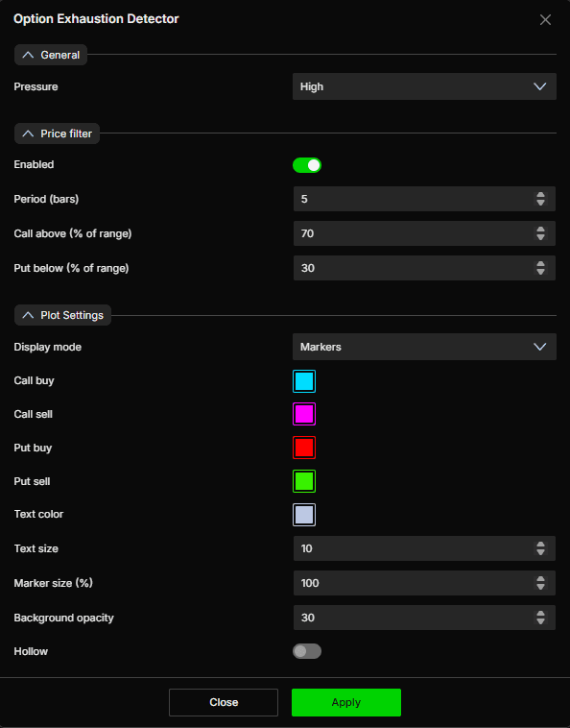Click the Marker size (%) field

(x=424, y=583)
